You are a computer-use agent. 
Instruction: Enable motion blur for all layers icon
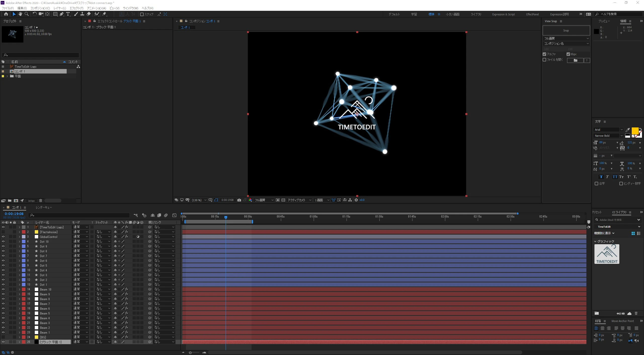pos(166,215)
